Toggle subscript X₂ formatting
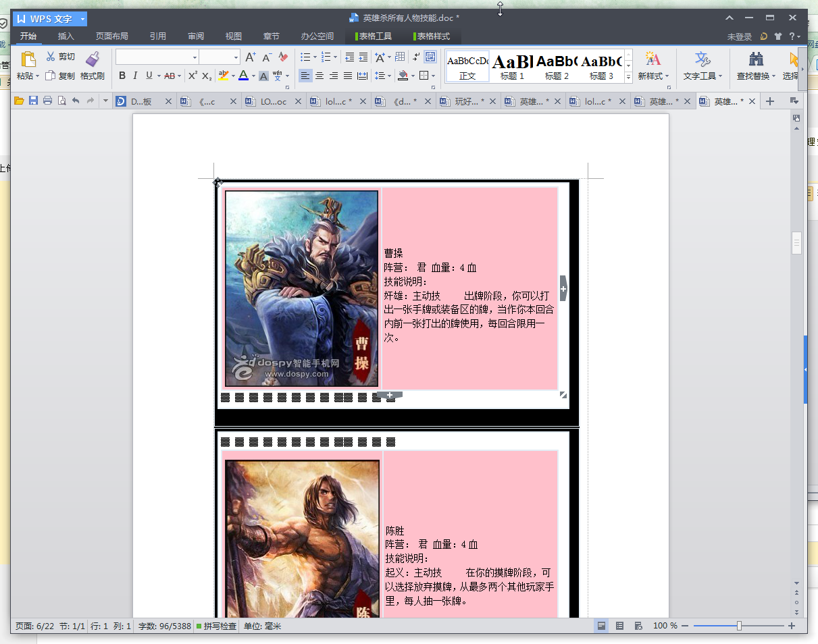818x644 pixels. pyautogui.click(x=207, y=76)
